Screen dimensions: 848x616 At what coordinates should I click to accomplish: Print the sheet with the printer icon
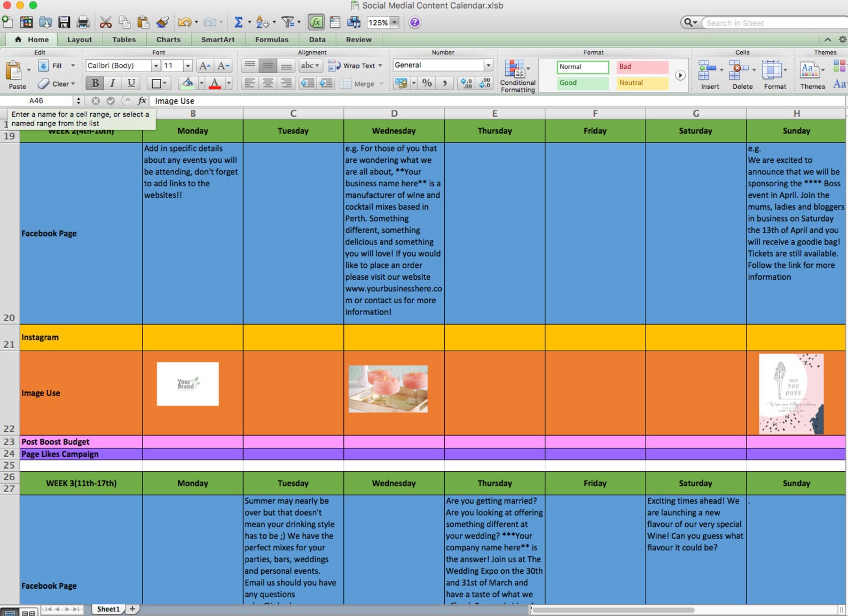click(x=83, y=22)
